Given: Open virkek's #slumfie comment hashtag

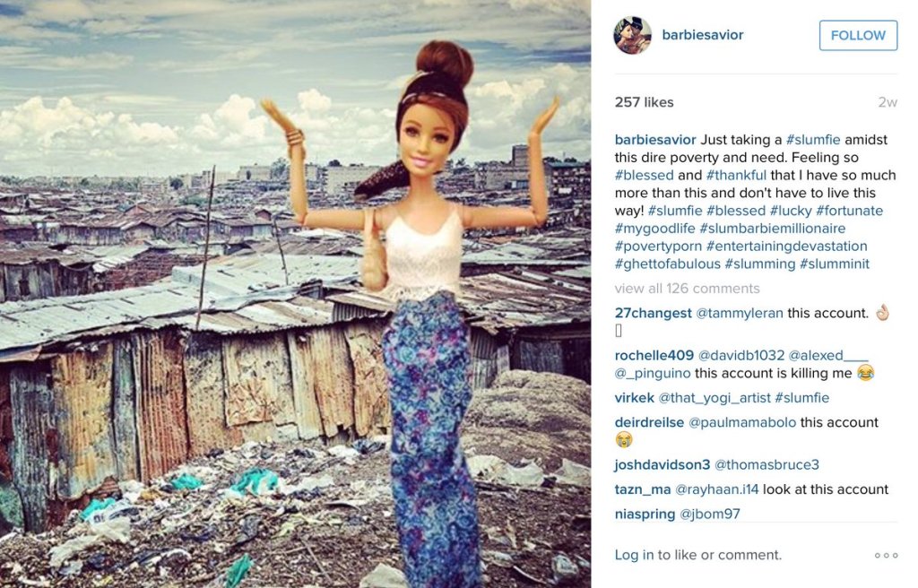Looking at the screenshot, I should pyautogui.click(x=801, y=398).
